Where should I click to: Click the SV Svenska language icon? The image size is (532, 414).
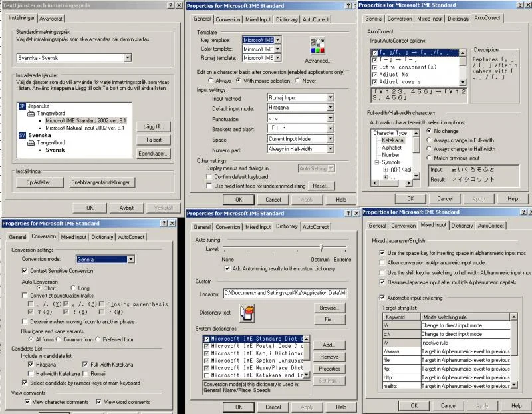pos(22,135)
